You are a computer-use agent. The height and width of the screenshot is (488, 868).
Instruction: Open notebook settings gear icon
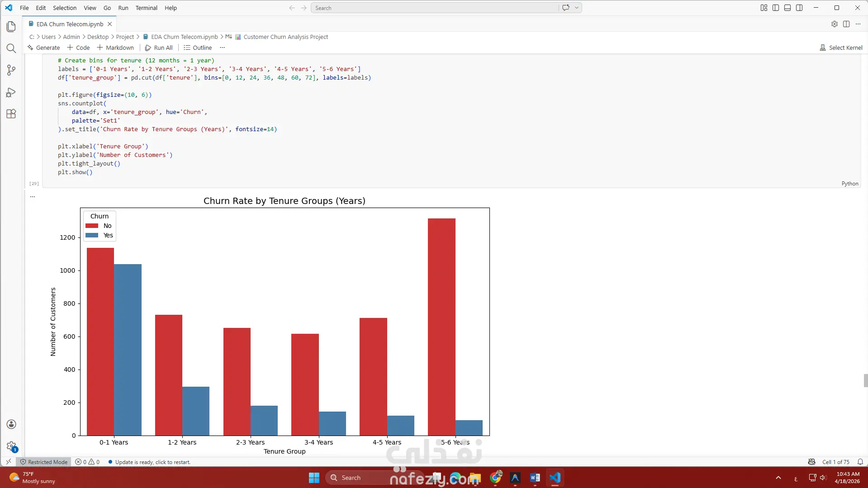[835, 24]
